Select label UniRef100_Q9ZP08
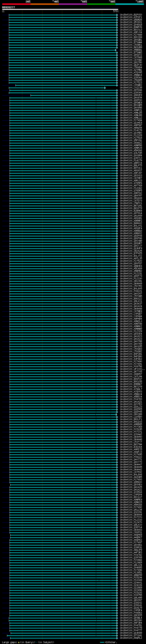 click(x=131, y=236)
